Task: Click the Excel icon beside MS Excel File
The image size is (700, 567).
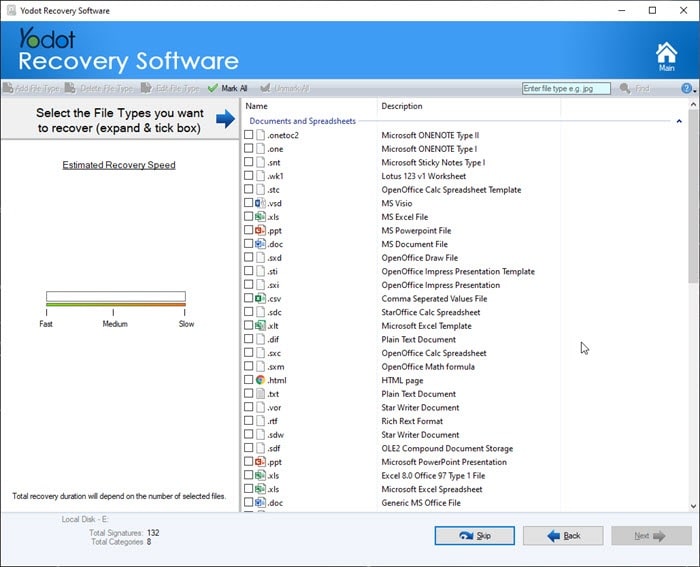Action: [x=260, y=217]
